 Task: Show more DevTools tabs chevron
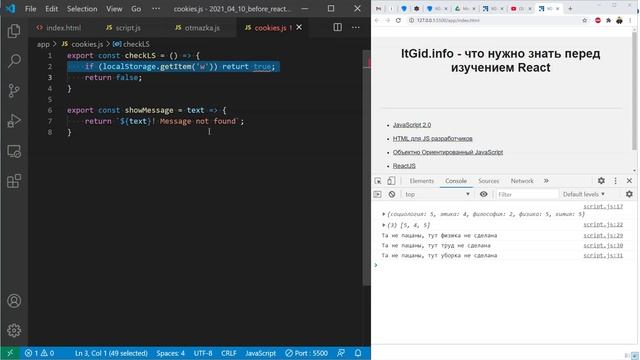tap(546, 181)
